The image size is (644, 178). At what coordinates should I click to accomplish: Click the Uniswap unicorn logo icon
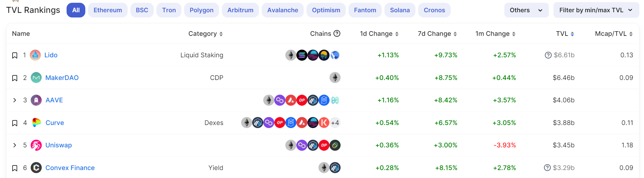[36, 145]
